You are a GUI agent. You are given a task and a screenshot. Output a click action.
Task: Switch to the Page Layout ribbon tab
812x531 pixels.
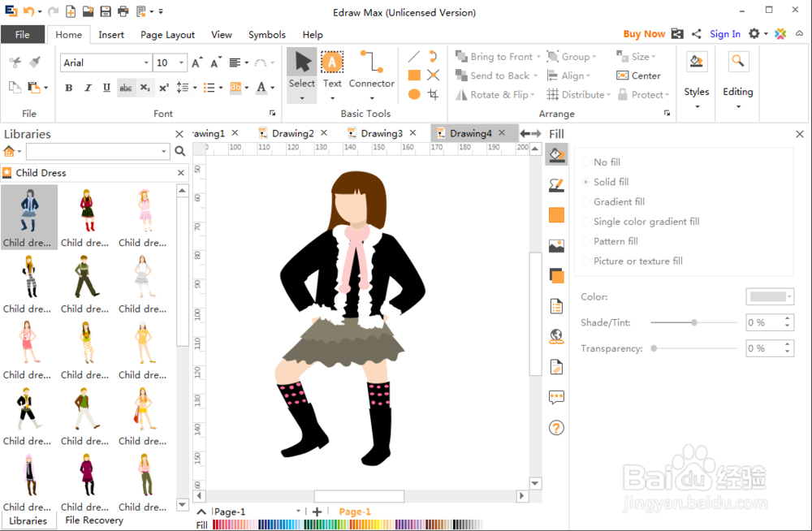click(x=167, y=35)
